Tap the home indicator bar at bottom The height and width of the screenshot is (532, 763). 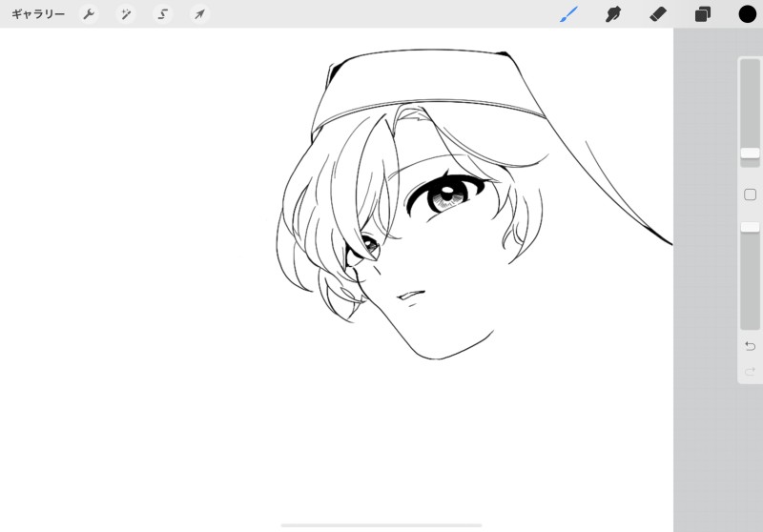(381, 525)
